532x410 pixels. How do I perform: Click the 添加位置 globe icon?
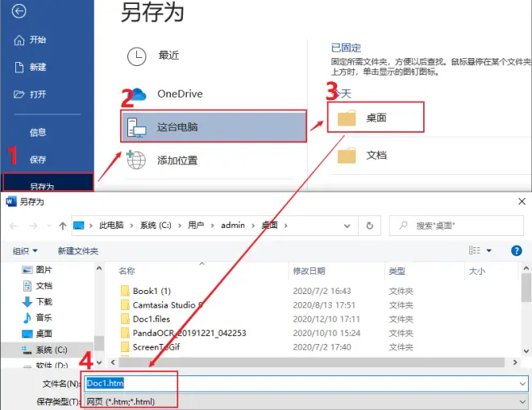coord(136,160)
